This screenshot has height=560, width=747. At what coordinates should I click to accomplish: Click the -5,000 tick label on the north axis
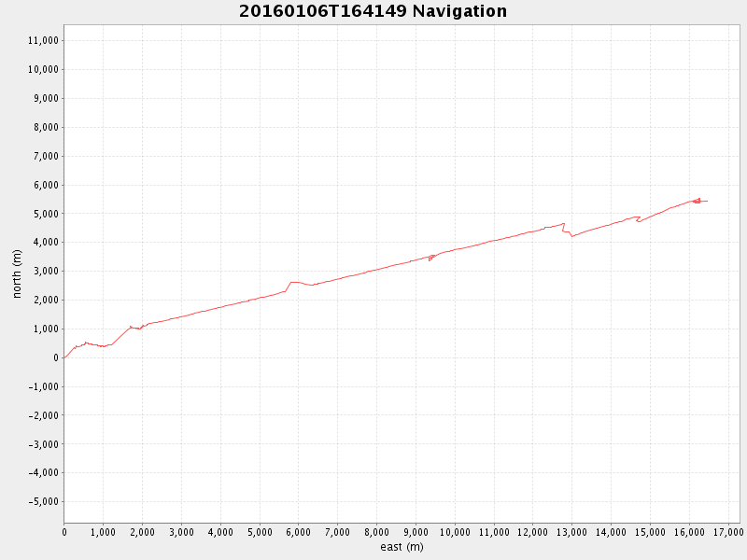point(43,502)
